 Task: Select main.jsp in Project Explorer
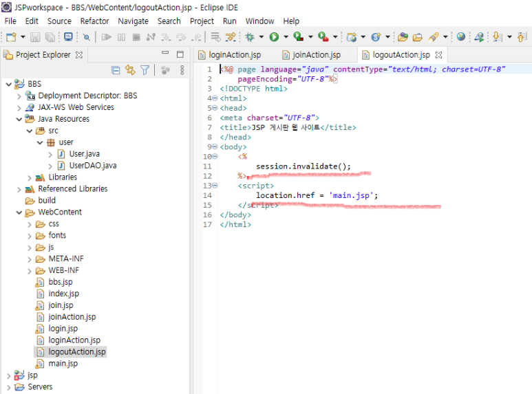pos(63,364)
